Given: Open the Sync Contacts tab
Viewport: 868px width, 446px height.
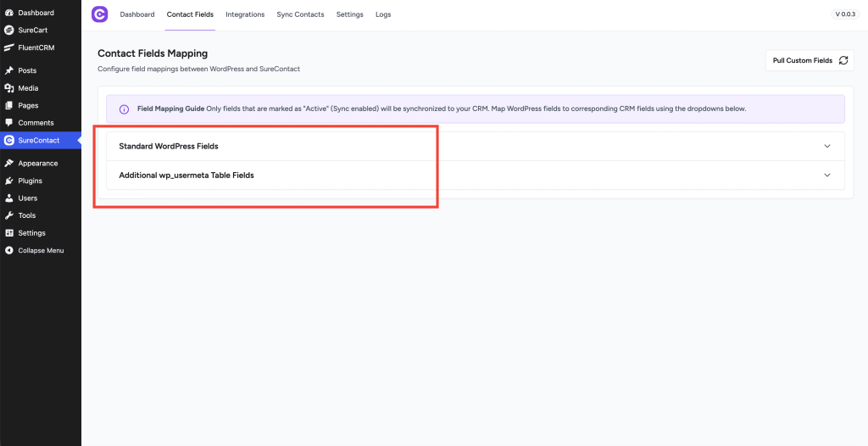Looking at the screenshot, I should coord(300,14).
